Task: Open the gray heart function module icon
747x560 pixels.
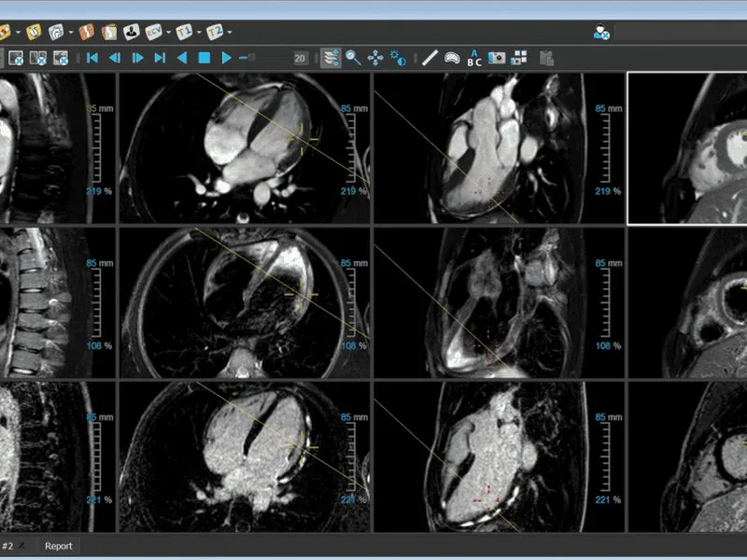Action: (x=56, y=32)
